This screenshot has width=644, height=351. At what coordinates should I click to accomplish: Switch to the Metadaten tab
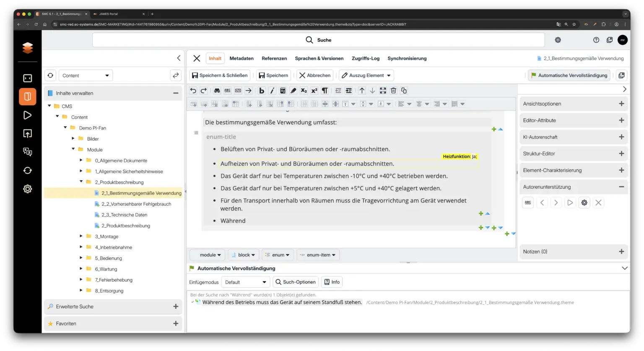(241, 58)
